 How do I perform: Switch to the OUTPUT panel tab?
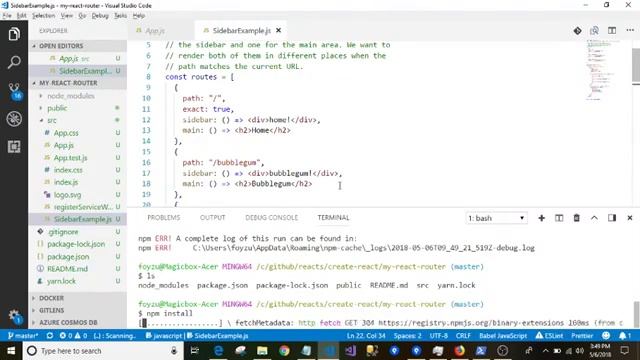tap(212, 218)
